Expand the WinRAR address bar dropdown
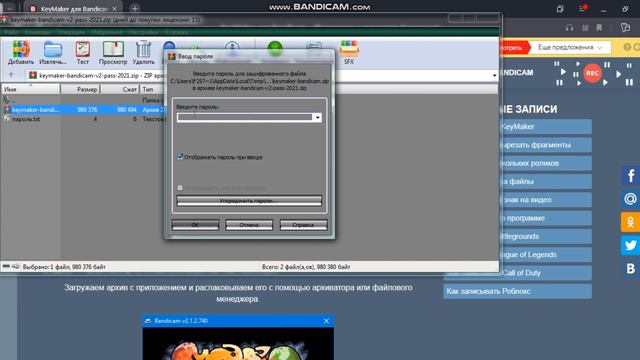 [x=494, y=76]
